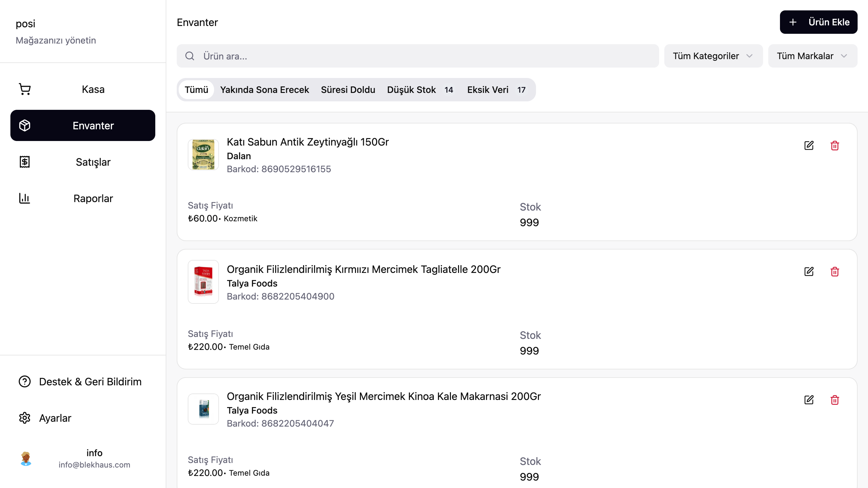This screenshot has height=488, width=868.
Task: Go to Raporlar via chart icon
Action: click(25, 199)
